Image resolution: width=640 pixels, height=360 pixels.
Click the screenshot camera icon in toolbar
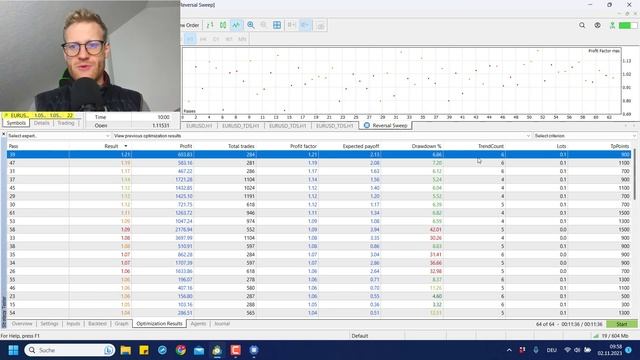320,25
